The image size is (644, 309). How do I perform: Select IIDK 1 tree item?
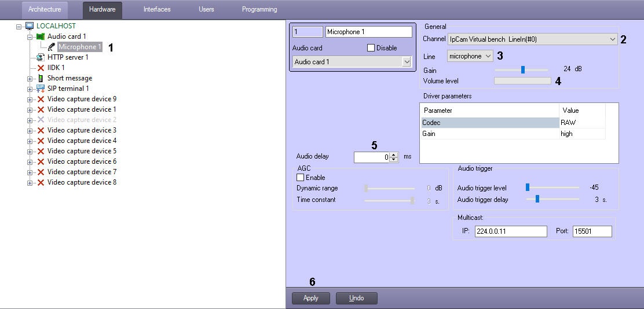[x=56, y=68]
